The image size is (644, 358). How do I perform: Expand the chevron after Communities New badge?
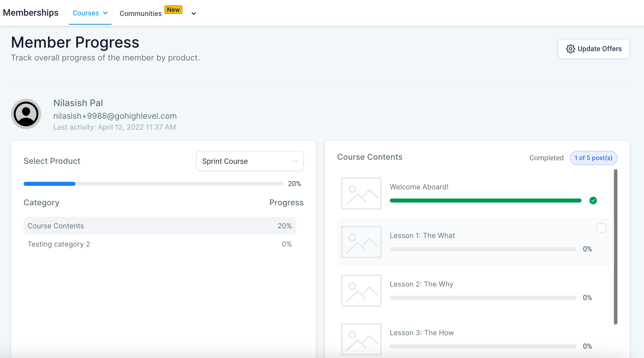[194, 14]
